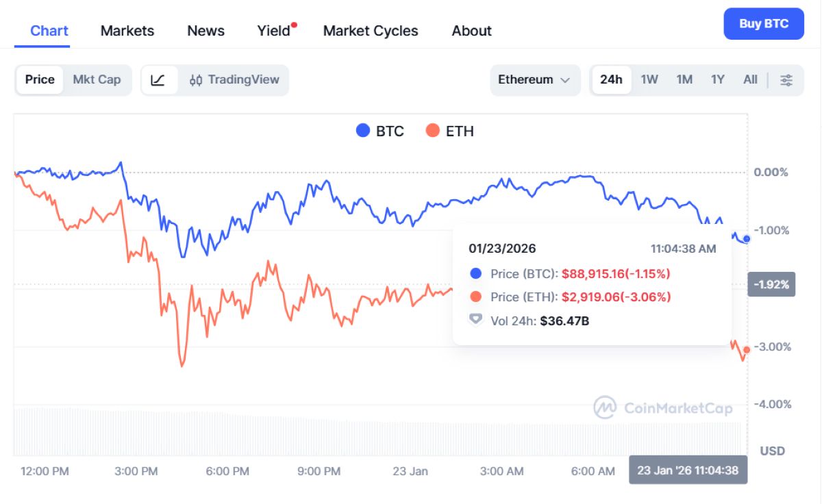Open the Markets menu item
The width and height of the screenshot is (822, 504).
pos(127,30)
